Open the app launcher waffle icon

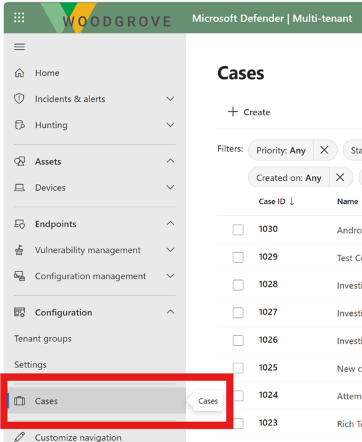point(19,18)
